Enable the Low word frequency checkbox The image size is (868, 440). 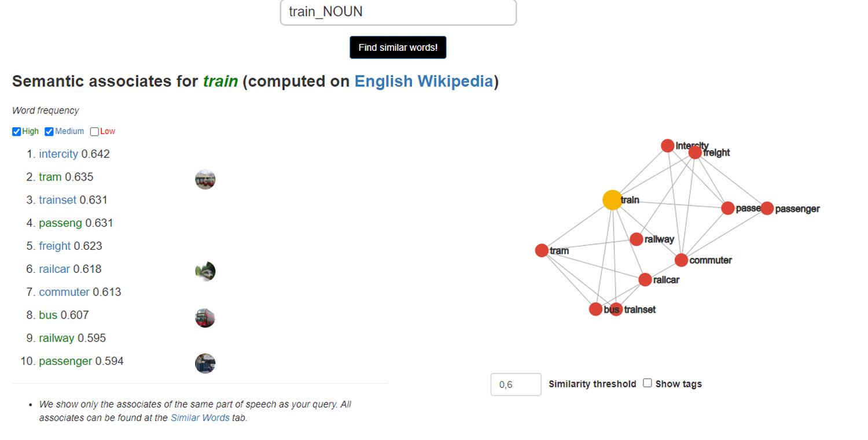pos(94,132)
